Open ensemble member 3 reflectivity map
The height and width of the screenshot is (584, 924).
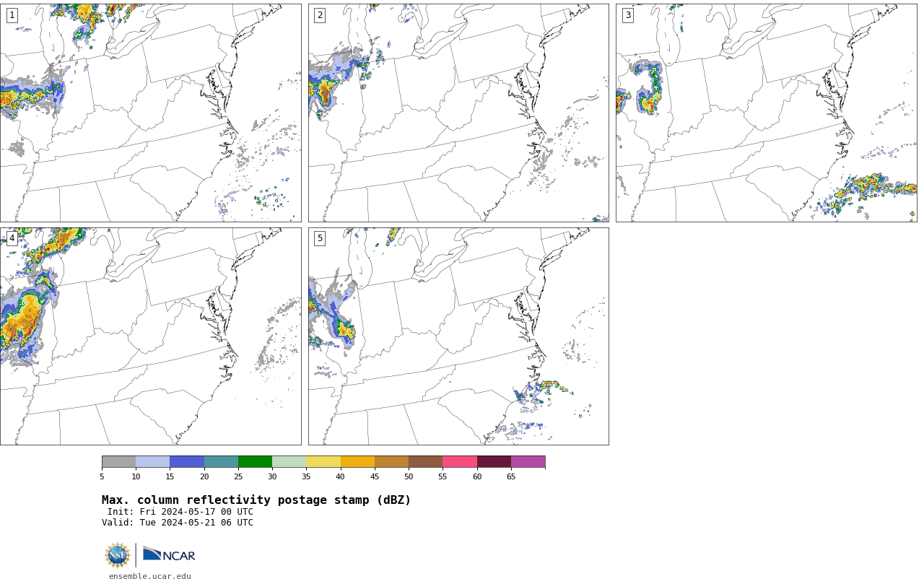(x=766, y=113)
